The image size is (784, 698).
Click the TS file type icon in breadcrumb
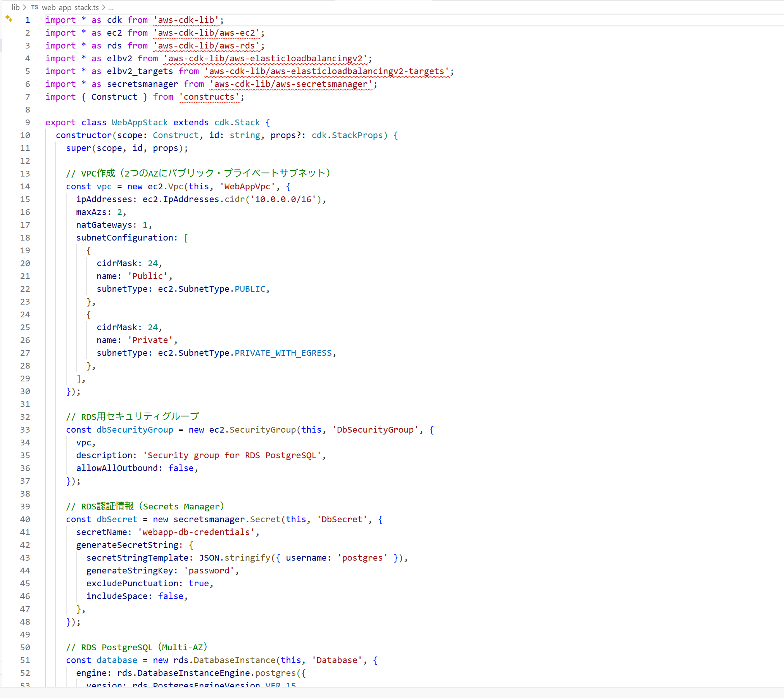tap(35, 7)
